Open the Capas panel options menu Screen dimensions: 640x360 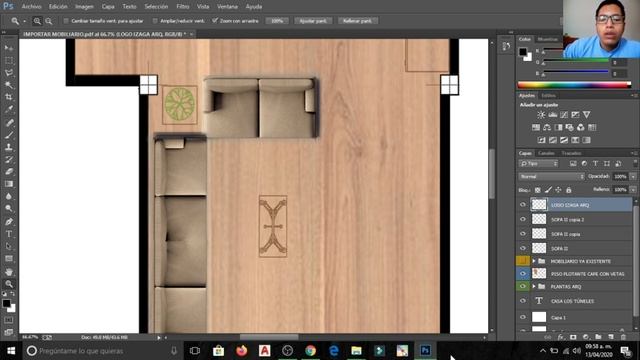(634, 153)
